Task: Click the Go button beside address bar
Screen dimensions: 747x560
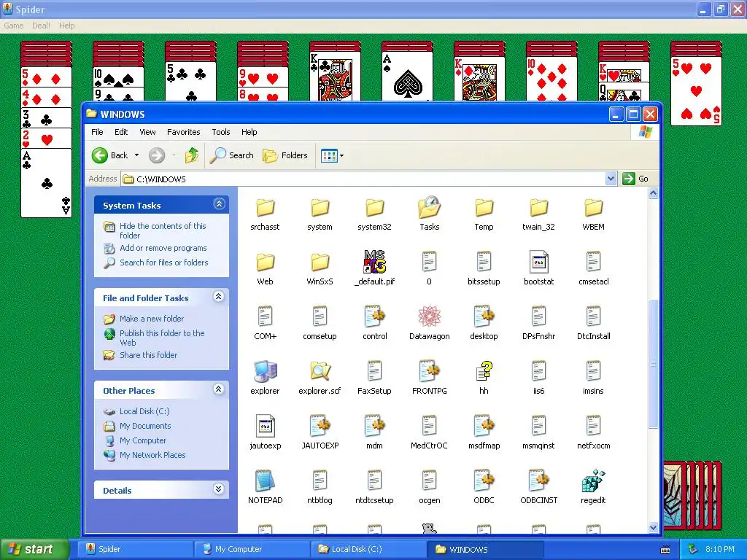Action: pyautogui.click(x=635, y=179)
